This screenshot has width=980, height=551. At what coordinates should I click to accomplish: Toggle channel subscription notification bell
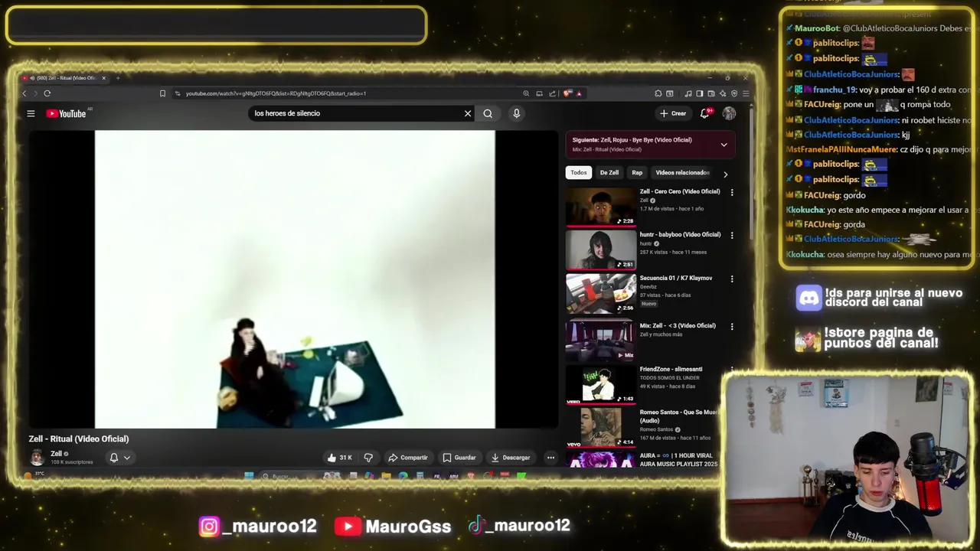[113, 458]
